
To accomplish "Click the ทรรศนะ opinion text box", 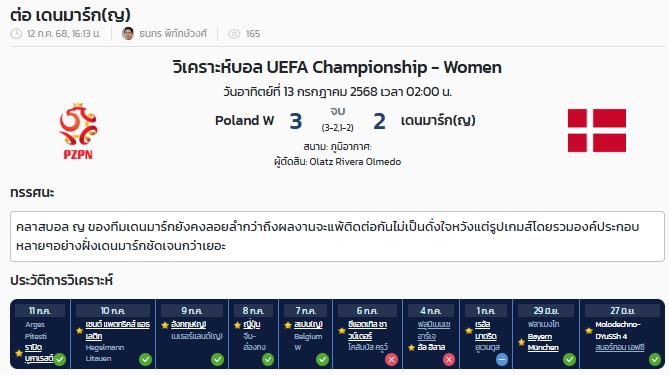I will pos(337,236).
